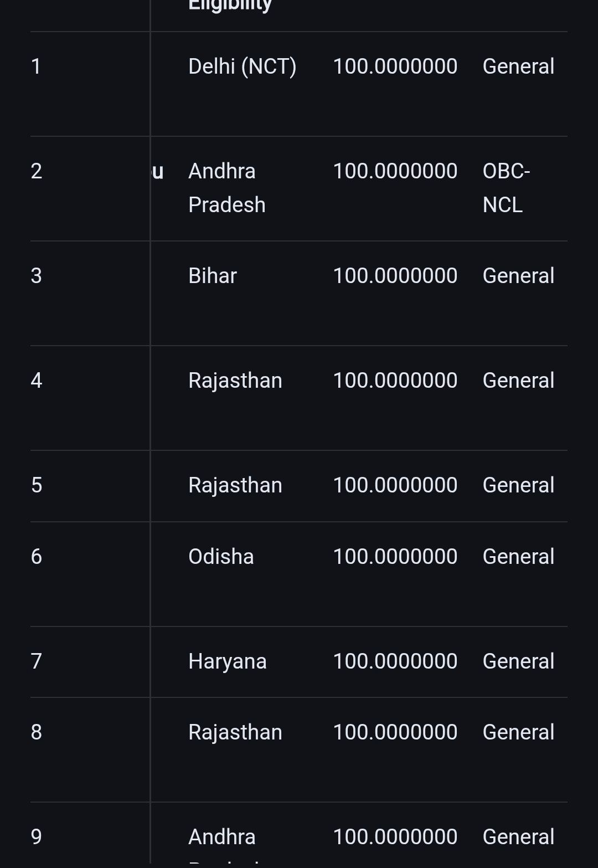The height and width of the screenshot is (868, 598).
Task: Click the 100.0000000 score for Delhi
Action: click(395, 66)
